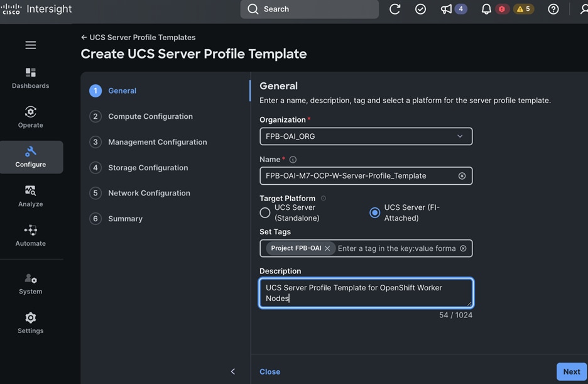Go to Network Configuration step

[x=140, y=193]
